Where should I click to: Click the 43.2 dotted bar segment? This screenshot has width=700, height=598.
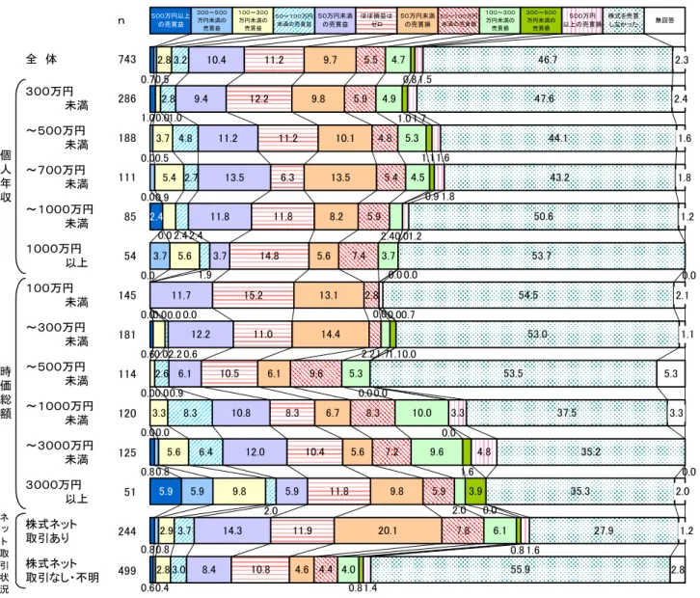pyautogui.click(x=560, y=177)
